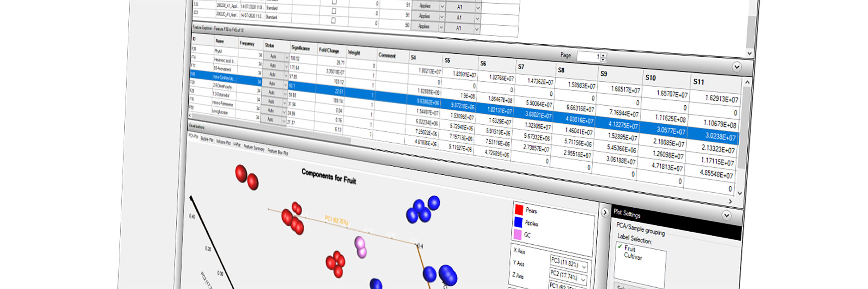Click the pink QC sphere in plot
Screen dimensions: 868x289
[x=360, y=247]
